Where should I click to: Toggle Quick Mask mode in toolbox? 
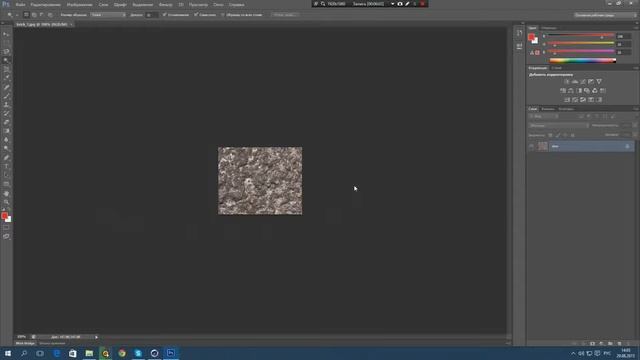tap(6, 228)
